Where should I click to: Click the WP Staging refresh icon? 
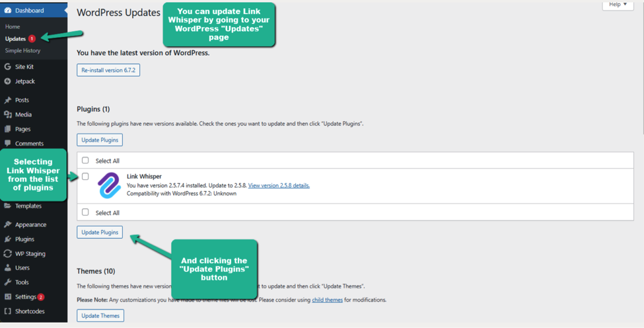[7, 253]
